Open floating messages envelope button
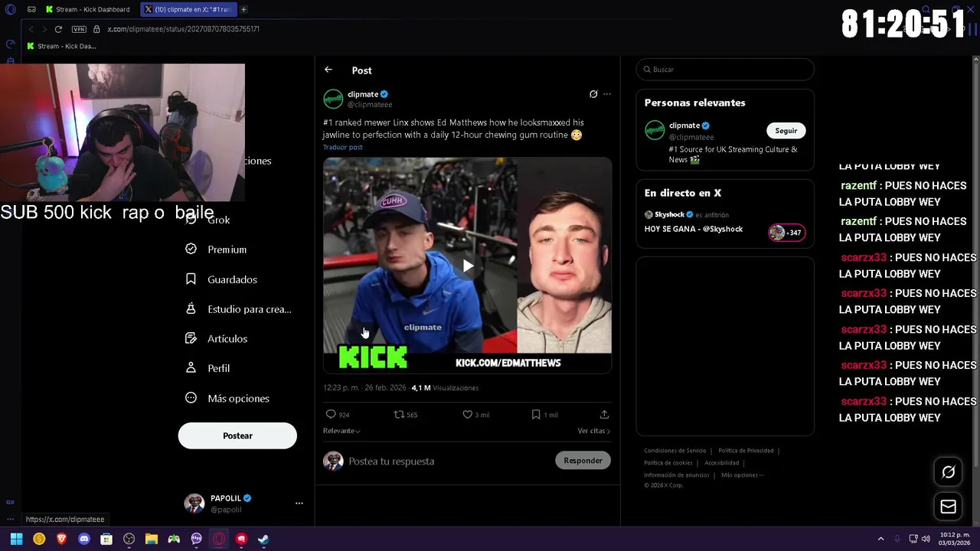This screenshot has height=551, width=980. point(948,507)
